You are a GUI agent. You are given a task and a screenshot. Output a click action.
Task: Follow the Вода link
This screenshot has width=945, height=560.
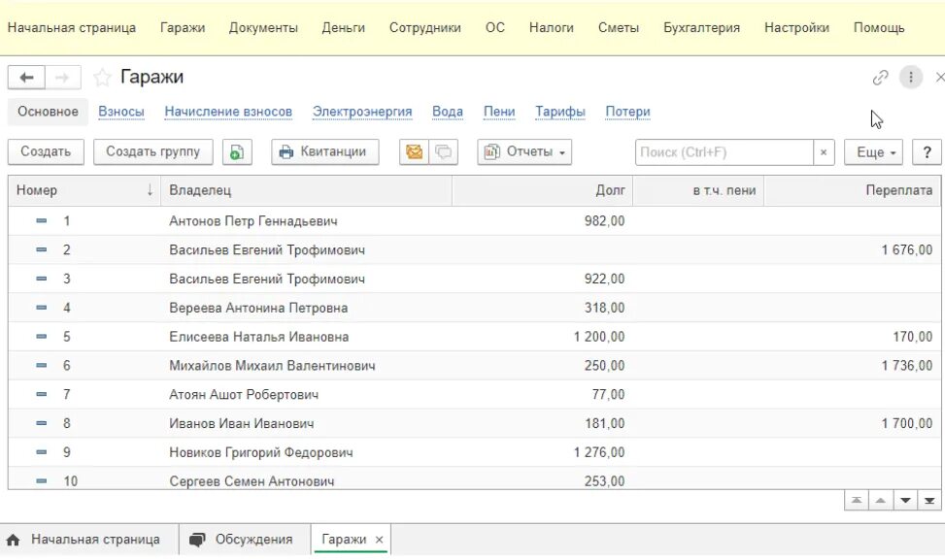448,112
